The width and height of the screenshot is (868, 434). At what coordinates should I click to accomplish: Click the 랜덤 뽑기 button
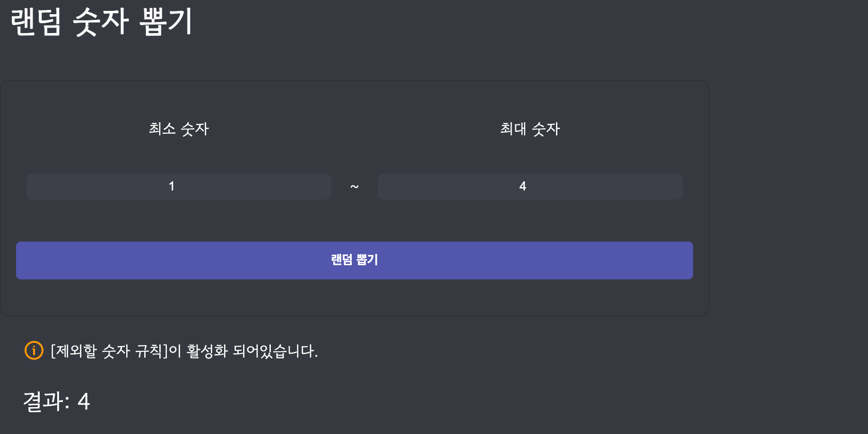[x=355, y=260]
